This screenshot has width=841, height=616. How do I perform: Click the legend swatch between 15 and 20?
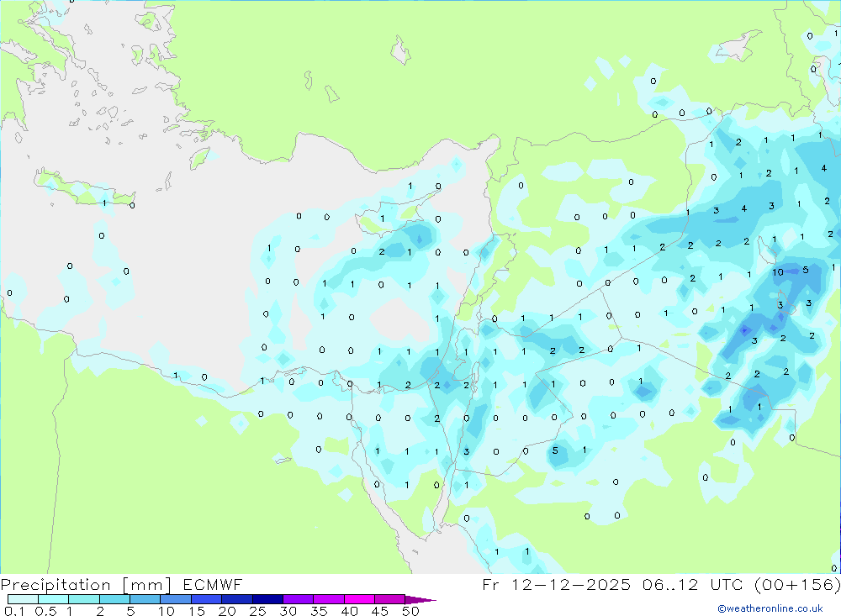207,599
